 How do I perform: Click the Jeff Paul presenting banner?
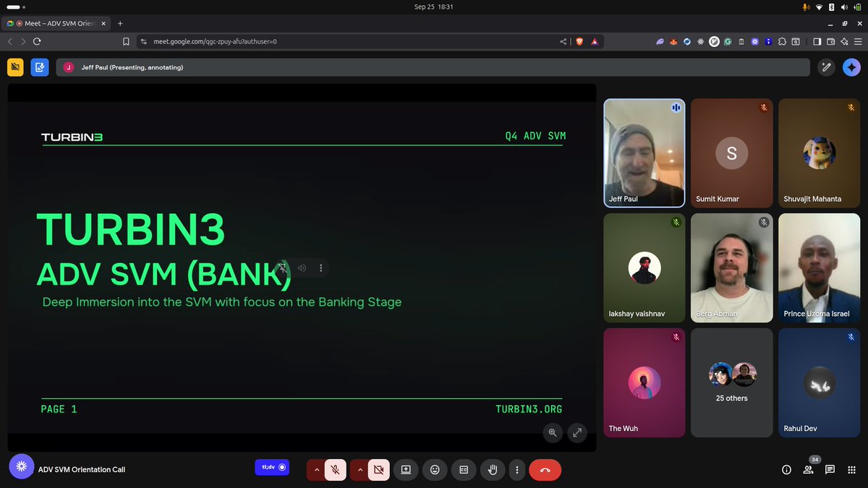tap(433, 67)
